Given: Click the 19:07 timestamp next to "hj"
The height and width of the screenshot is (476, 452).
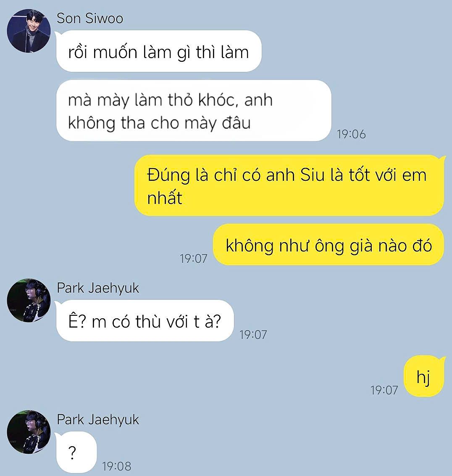Looking at the screenshot, I should point(384,390).
